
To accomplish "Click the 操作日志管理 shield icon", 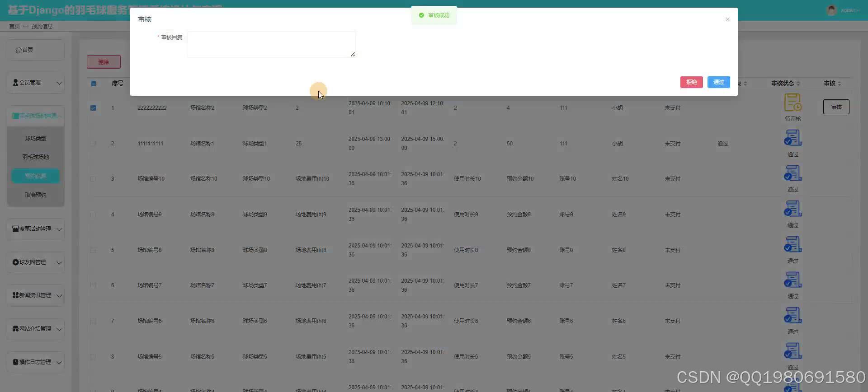I will coord(15,362).
